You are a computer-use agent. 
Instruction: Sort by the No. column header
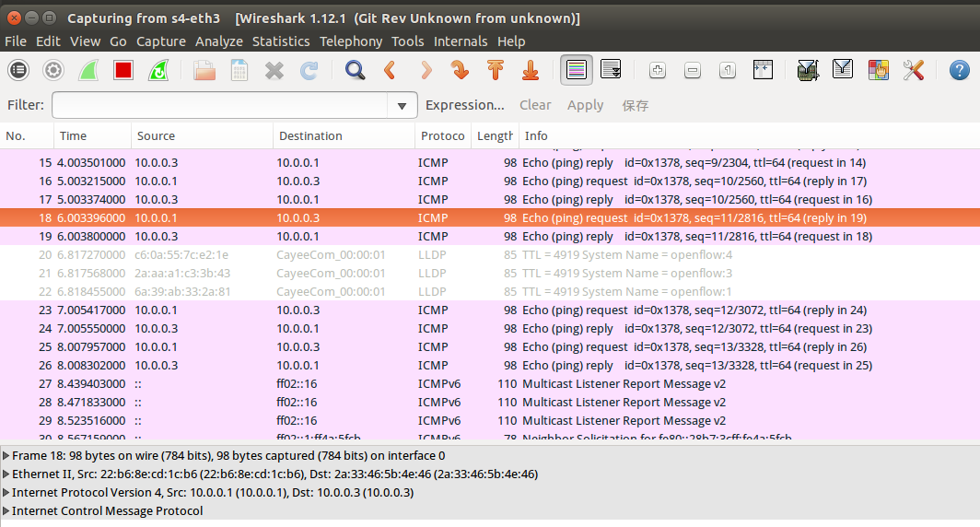click(x=27, y=135)
